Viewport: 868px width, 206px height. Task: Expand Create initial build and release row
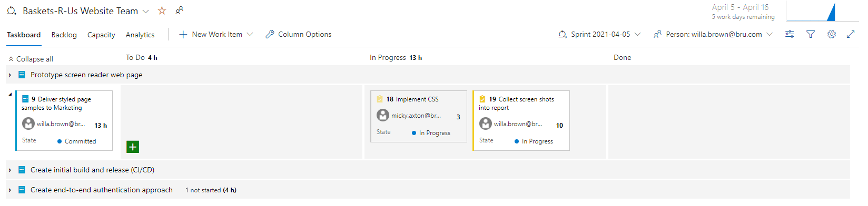pyautogui.click(x=10, y=170)
